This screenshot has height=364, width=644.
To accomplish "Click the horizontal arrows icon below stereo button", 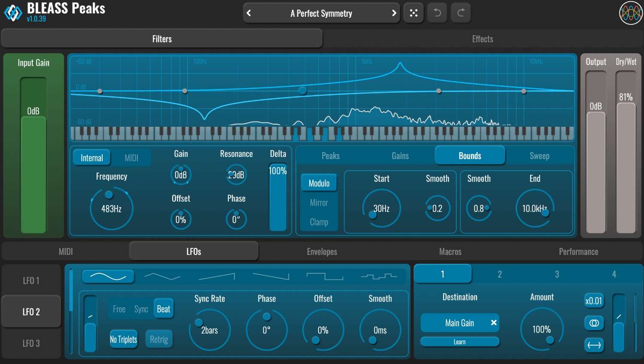I will 594,345.
